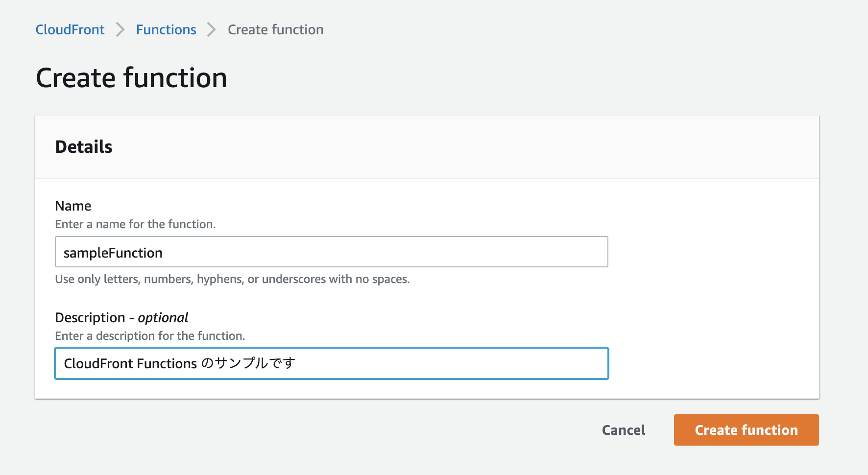Select the Description input field
The image size is (868, 475).
(x=331, y=363)
